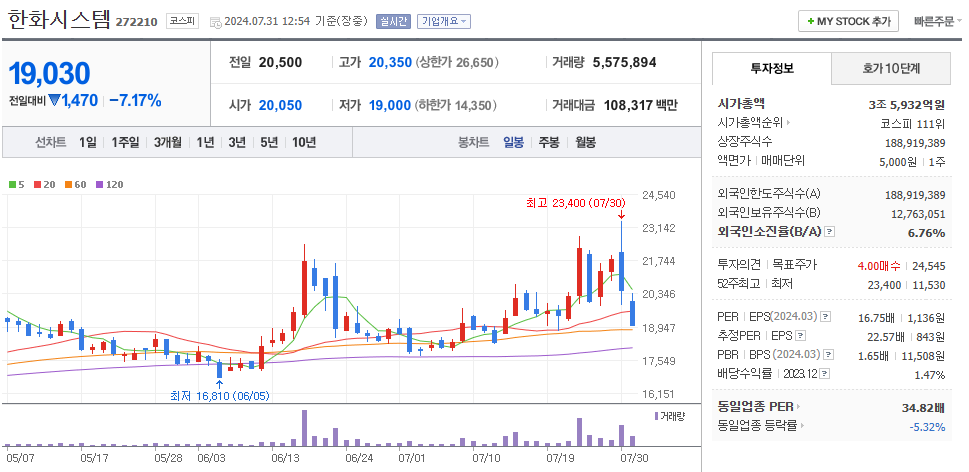Click the 저가 value 19,000

pos(390,105)
